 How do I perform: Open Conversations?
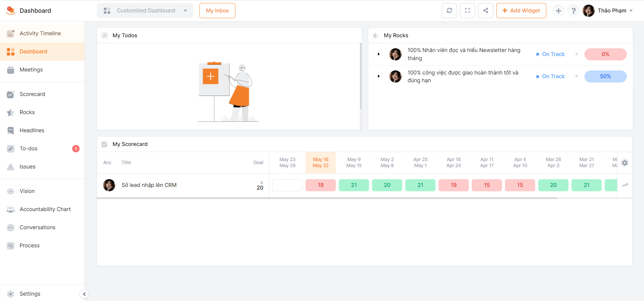click(x=42, y=228)
